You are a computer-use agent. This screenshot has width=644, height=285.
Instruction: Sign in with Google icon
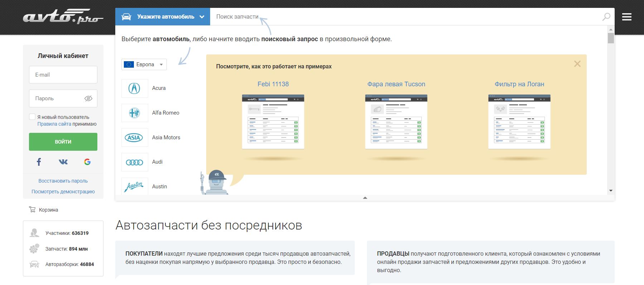[87, 162]
